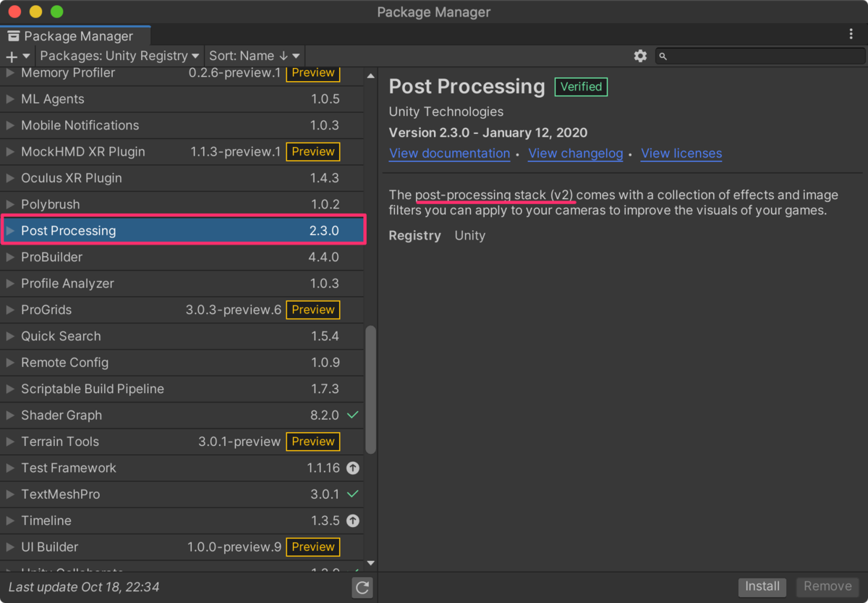Screen dimensions: 868x603
Task: Select the Scriptable Build Pipeline package
Action: click(x=182, y=389)
